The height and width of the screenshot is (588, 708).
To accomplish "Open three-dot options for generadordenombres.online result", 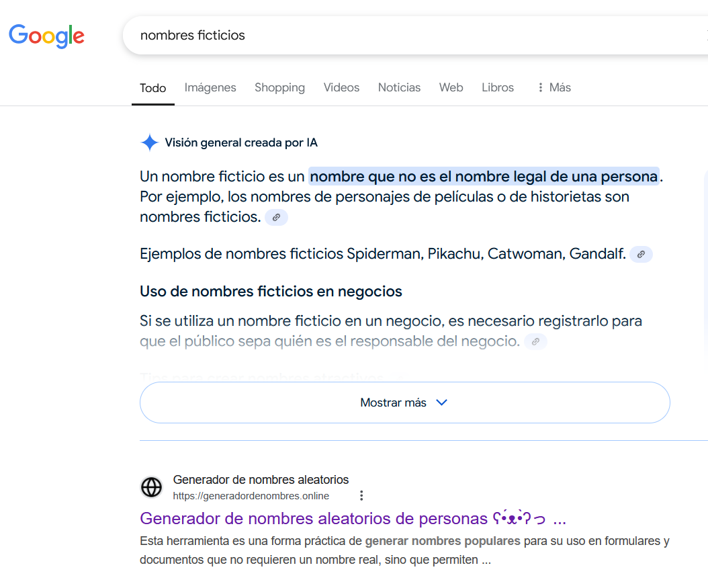I will pos(361,496).
